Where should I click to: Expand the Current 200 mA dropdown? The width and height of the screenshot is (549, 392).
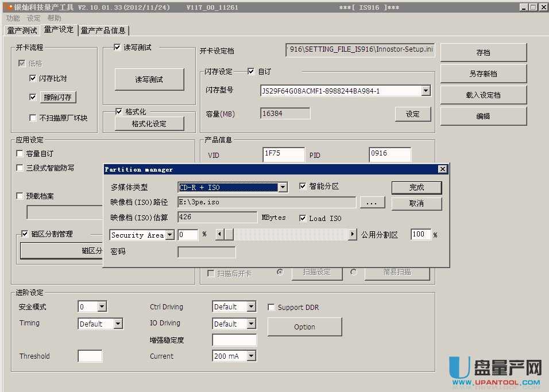point(251,356)
